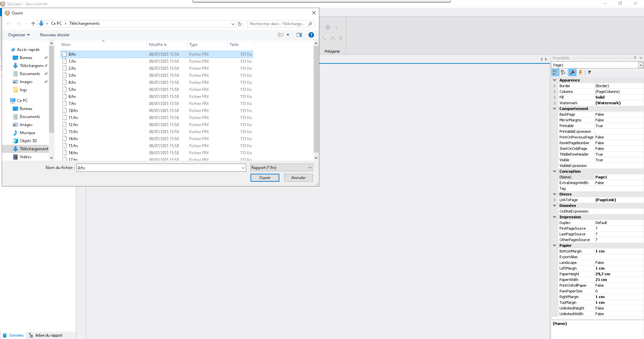Refresh the Téléchargements folder listing

point(240,24)
